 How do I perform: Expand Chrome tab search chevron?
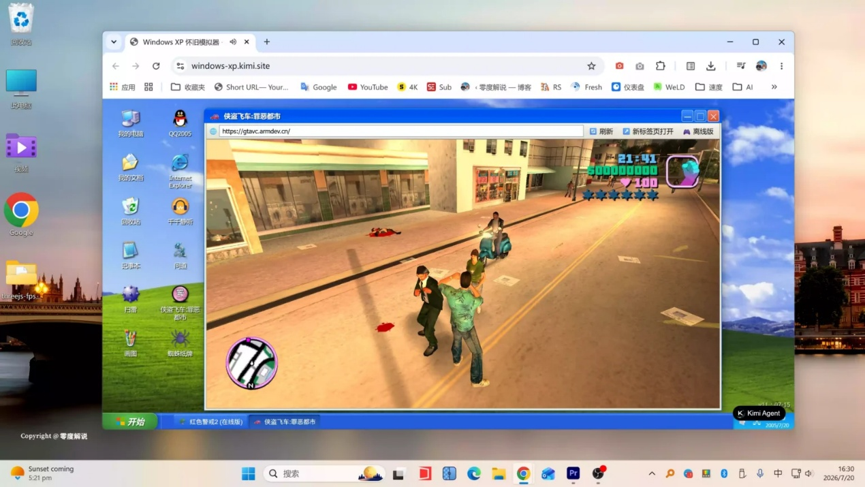tap(114, 42)
